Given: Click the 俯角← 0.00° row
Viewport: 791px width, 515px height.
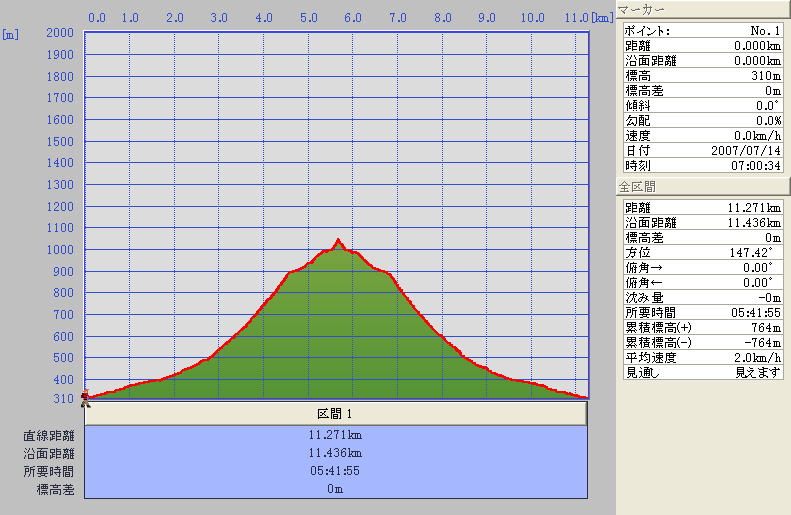Looking at the screenshot, I should click(x=703, y=283).
